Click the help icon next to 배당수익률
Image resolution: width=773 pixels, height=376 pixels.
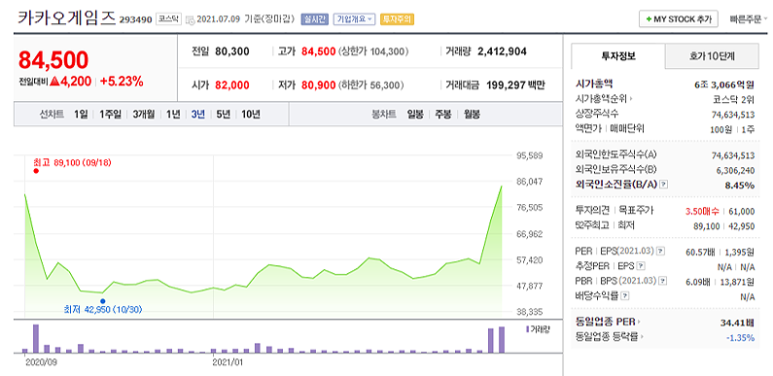pyautogui.click(x=625, y=296)
